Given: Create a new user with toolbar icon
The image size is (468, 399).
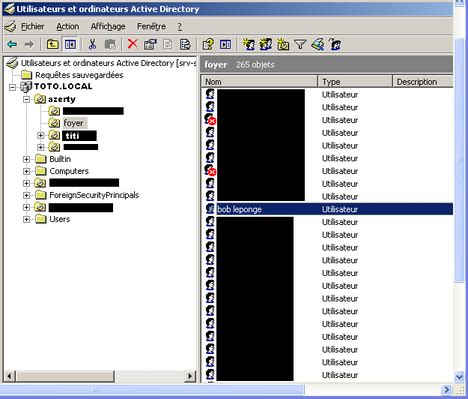Looking at the screenshot, I should tap(249, 44).
